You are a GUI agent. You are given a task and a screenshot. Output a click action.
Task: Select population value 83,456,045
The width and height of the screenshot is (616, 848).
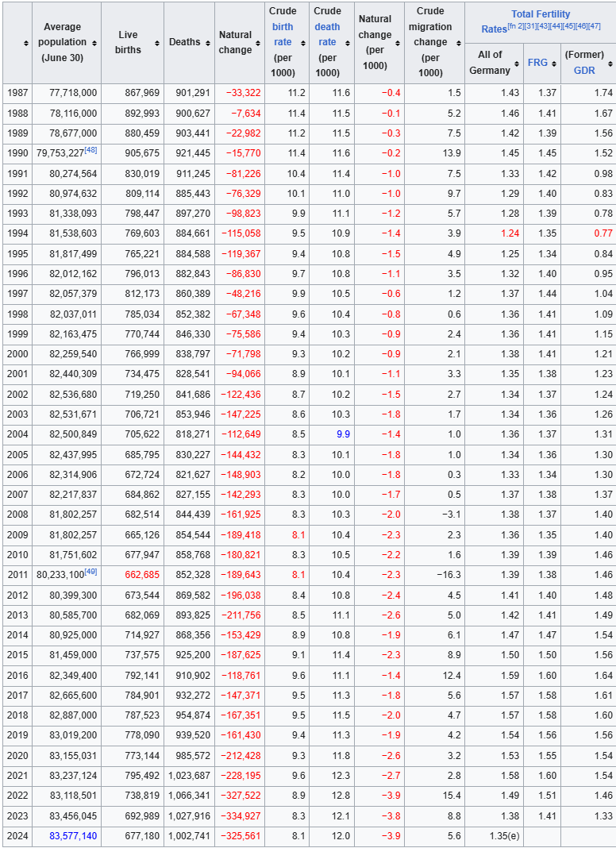73,816
